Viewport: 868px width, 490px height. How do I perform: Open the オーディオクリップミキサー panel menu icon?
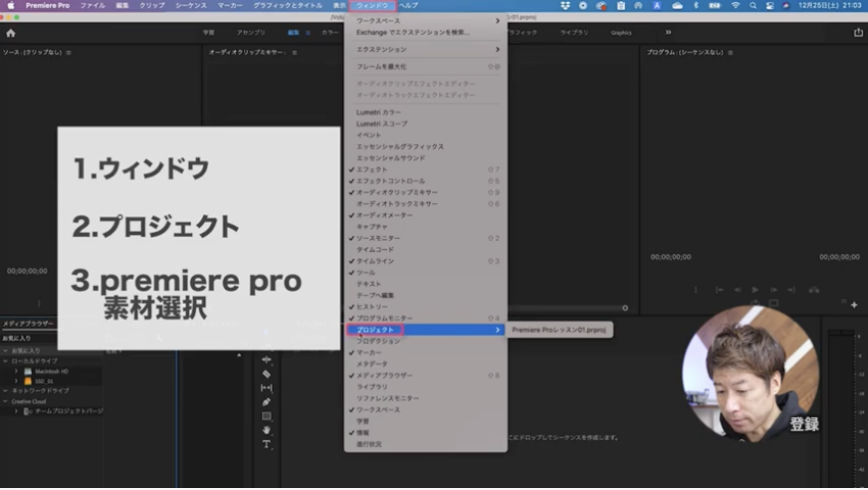(295, 53)
